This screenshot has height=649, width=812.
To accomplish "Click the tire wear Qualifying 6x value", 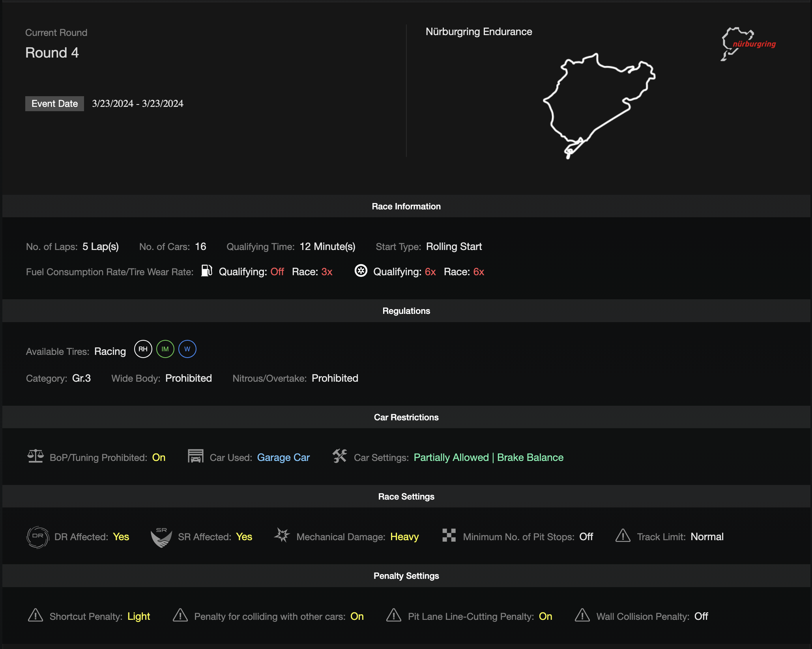I will coord(430,272).
